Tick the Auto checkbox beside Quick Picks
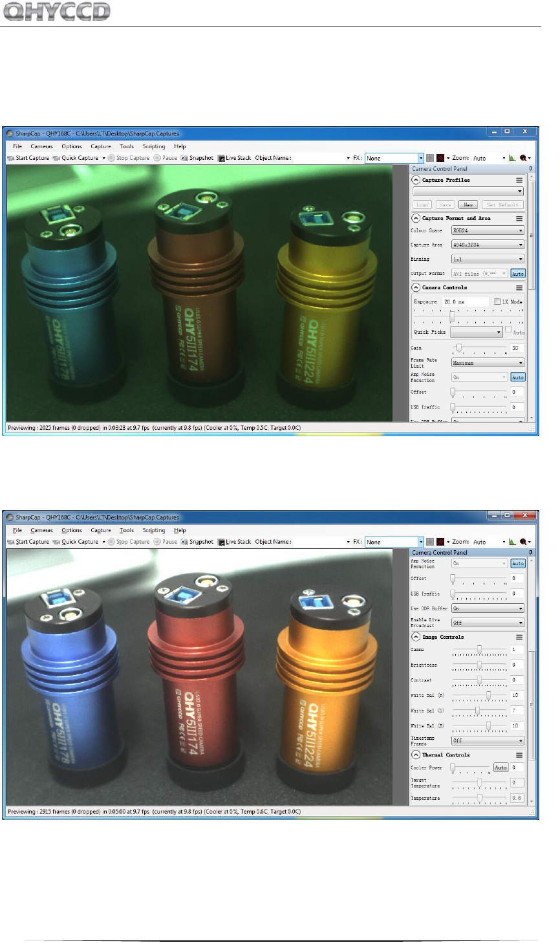The image size is (560, 943). (x=508, y=330)
